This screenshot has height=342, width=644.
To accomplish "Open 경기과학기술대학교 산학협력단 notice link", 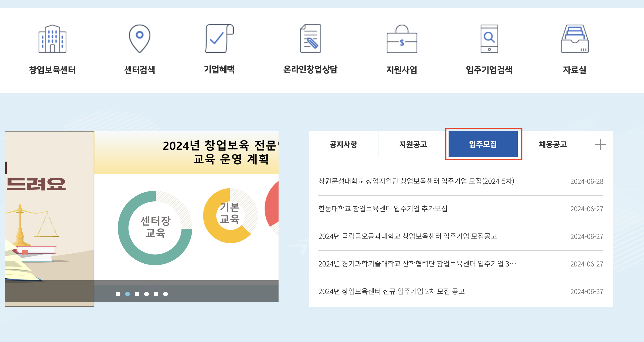I will point(417,264).
